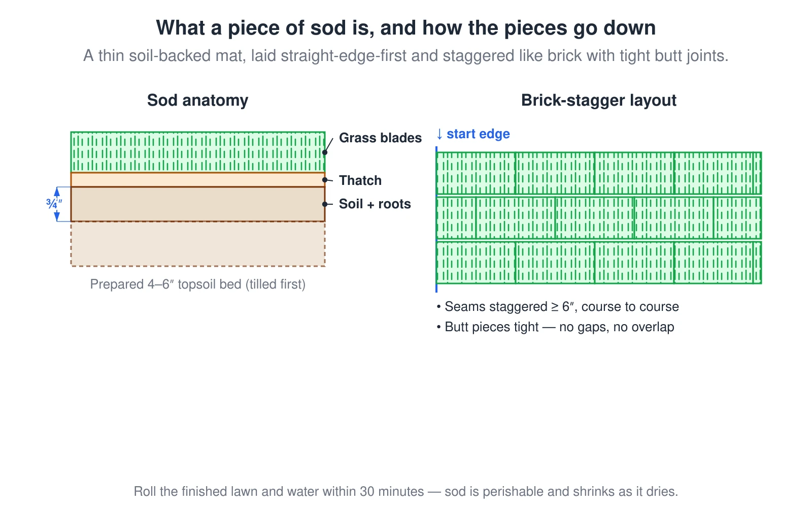Click the main title about sod pieces
The image size is (812, 508).
click(x=406, y=27)
